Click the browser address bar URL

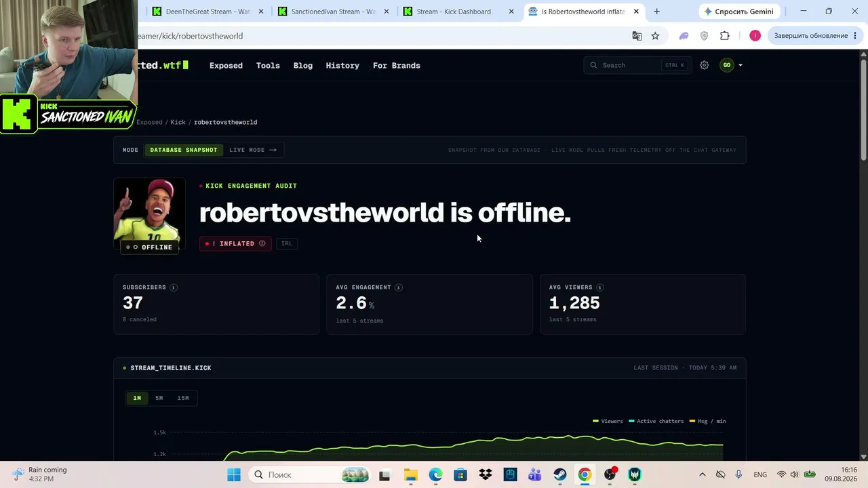(x=190, y=36)
